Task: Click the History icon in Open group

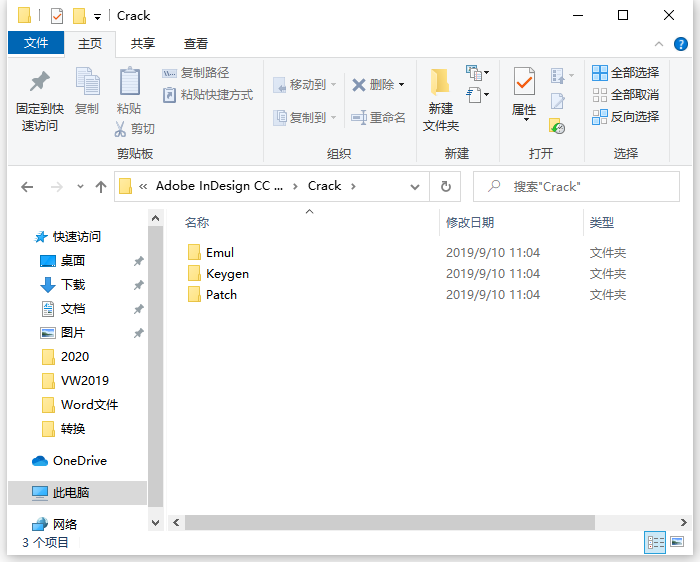Action: tap(557, 126)
